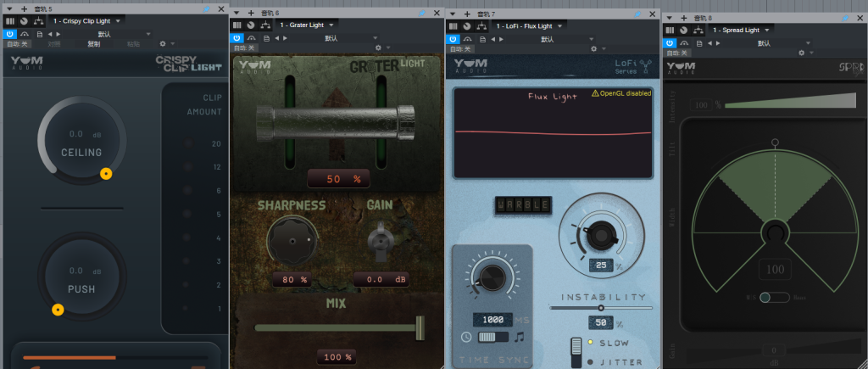Pin the LoFi Flux Light plugin window

click(639, 14)
